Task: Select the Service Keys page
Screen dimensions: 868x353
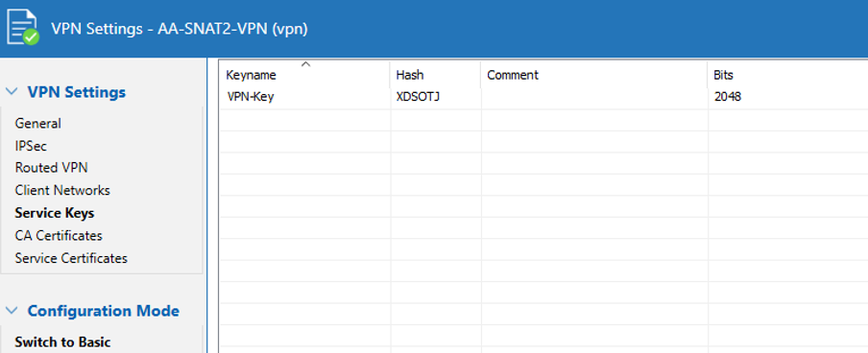Action: (55, 213)
